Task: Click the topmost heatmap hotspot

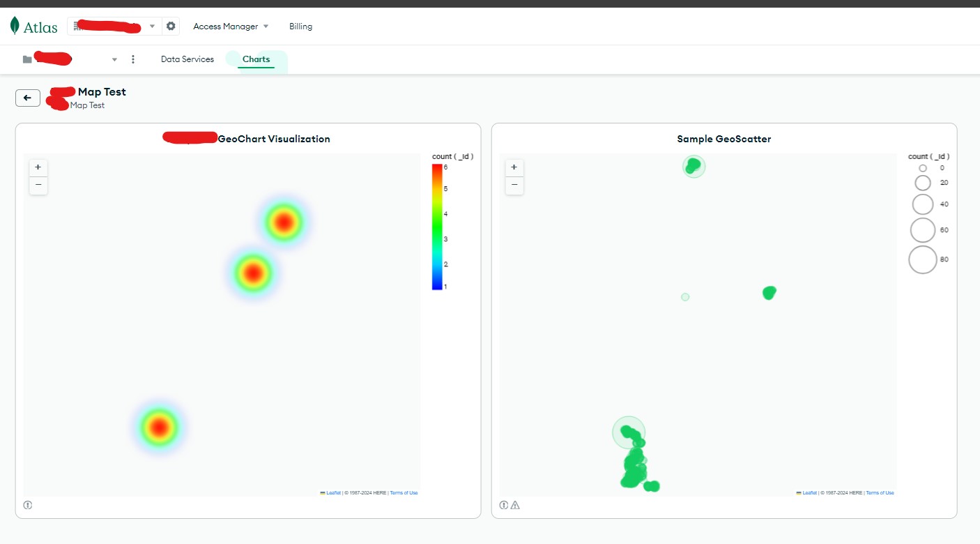Action: click(284, 222)
